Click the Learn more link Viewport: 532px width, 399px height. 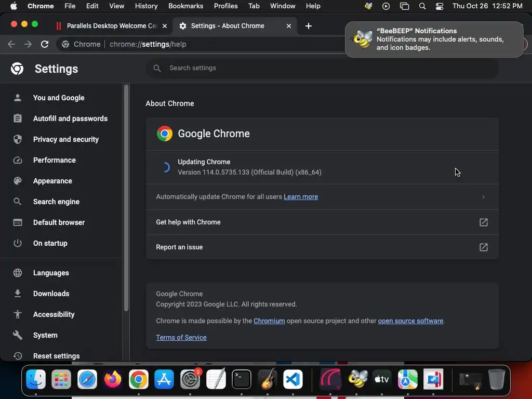pos(301,197)
